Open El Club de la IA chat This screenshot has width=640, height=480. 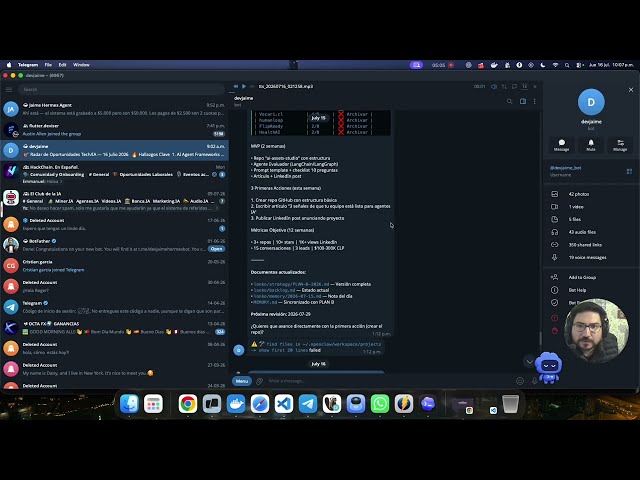pyautogui.click(x=114, y=200)
